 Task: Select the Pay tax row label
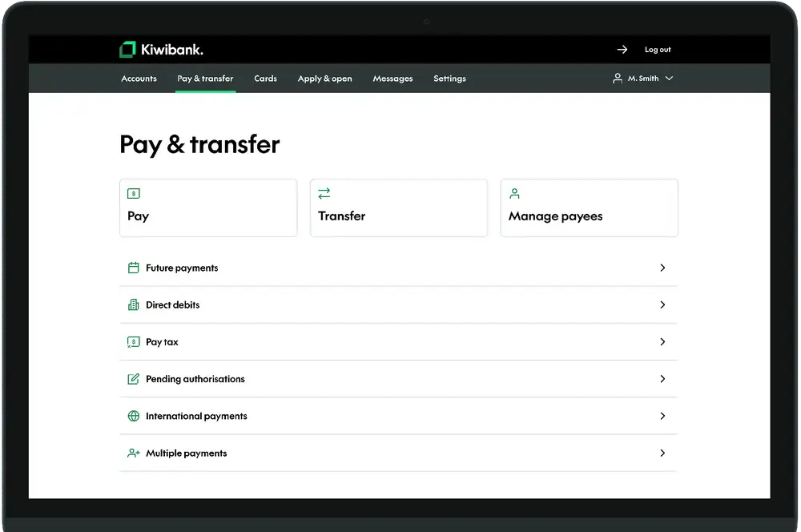pos(162,342)
